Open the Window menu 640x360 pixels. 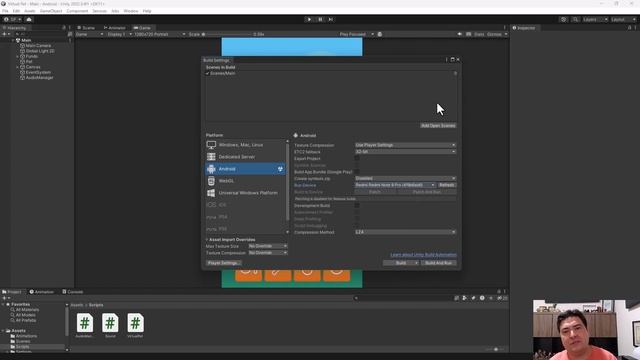coord(131,11)
